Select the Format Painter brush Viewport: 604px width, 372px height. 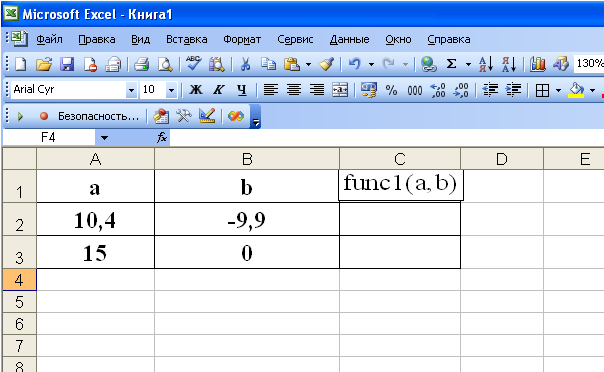pos(326,64)
